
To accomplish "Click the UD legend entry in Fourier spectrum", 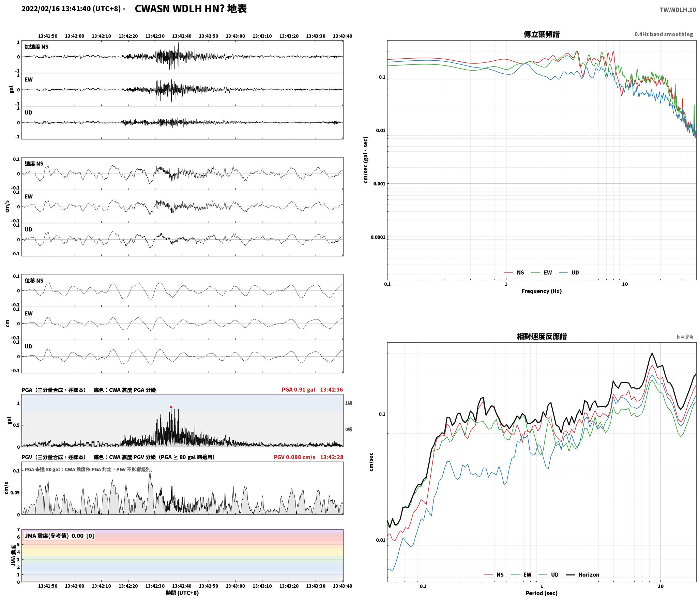I will 569,273.
